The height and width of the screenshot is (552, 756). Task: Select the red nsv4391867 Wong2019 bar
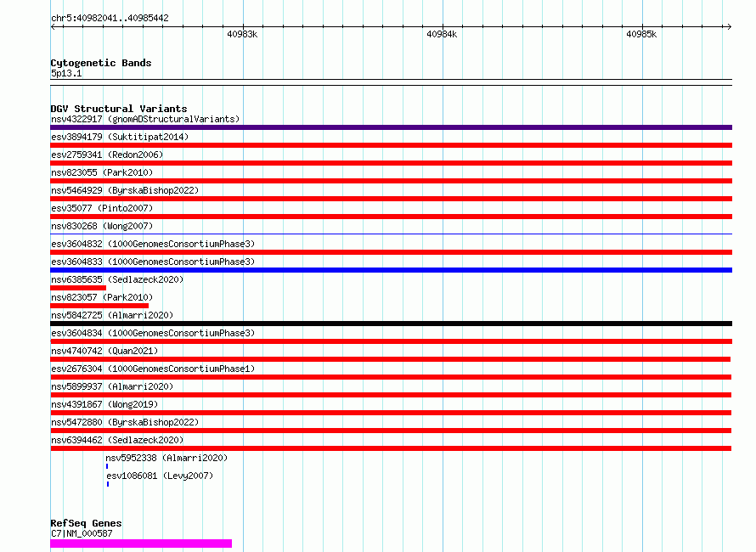tap(391, 413)
